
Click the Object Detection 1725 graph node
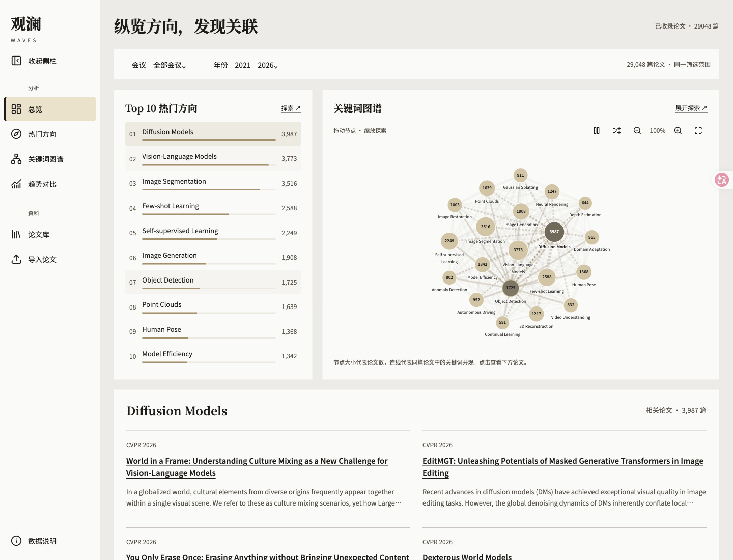(511, 288)
